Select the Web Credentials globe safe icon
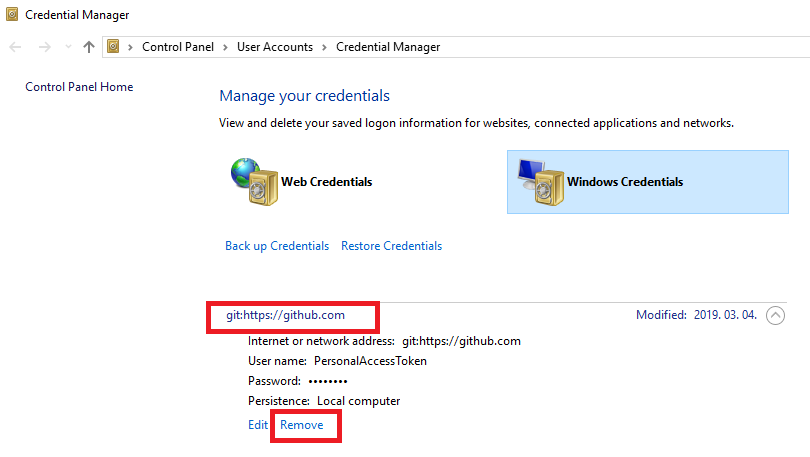Viewport: 810px width, 457px height. click(x=253, y=180)
